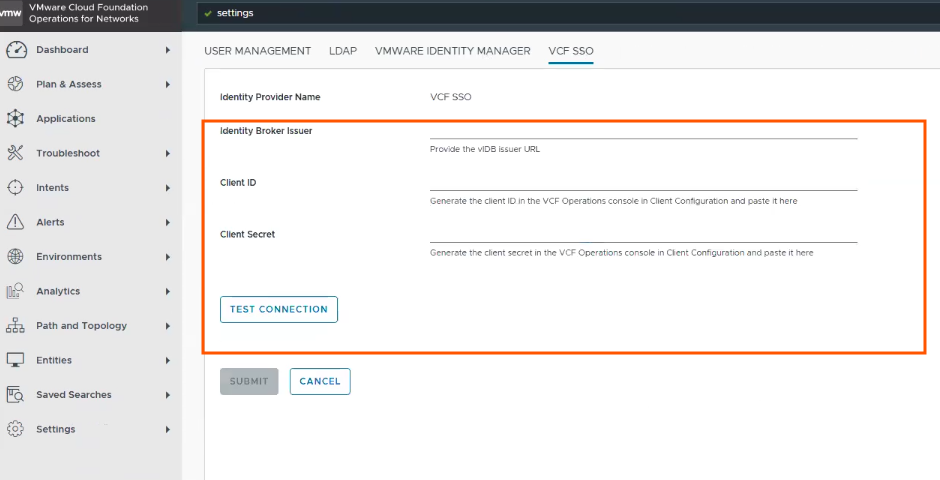Expand the Path and Topology arrow
This screenshot has height=480, width=940.
click(168, 326)
